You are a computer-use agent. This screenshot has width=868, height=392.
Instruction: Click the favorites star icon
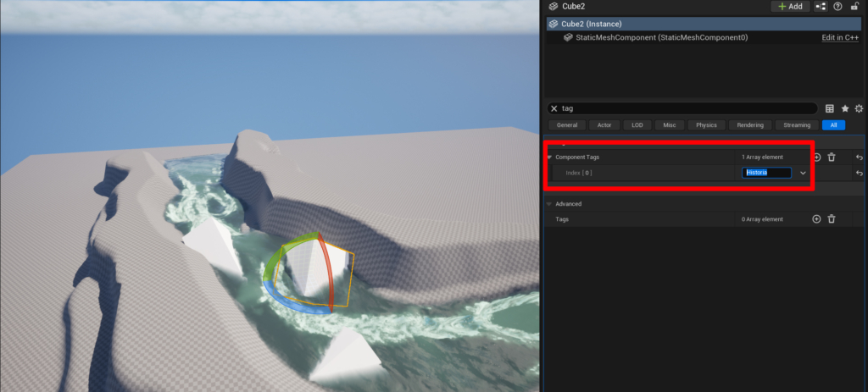pos(844,108)
